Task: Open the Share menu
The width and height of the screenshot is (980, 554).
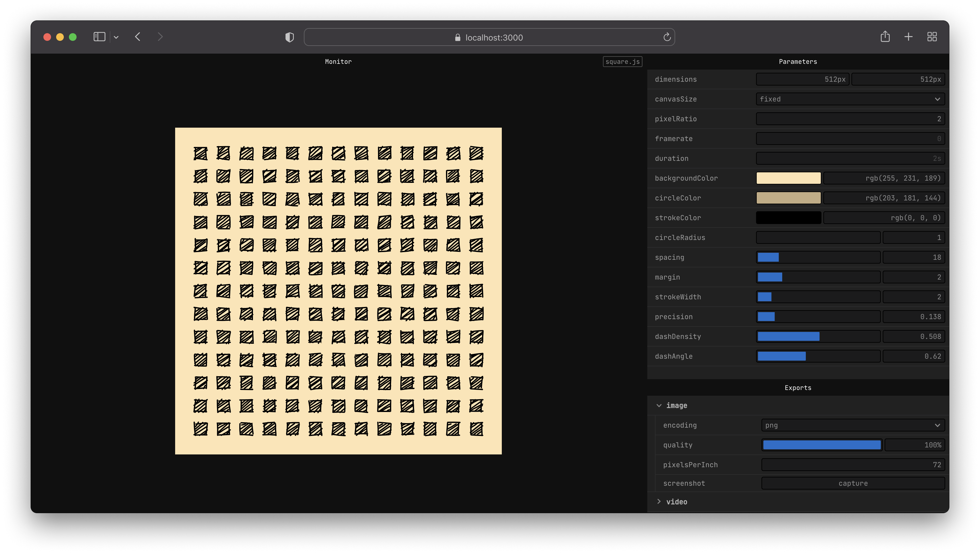Action: (885, 36)
